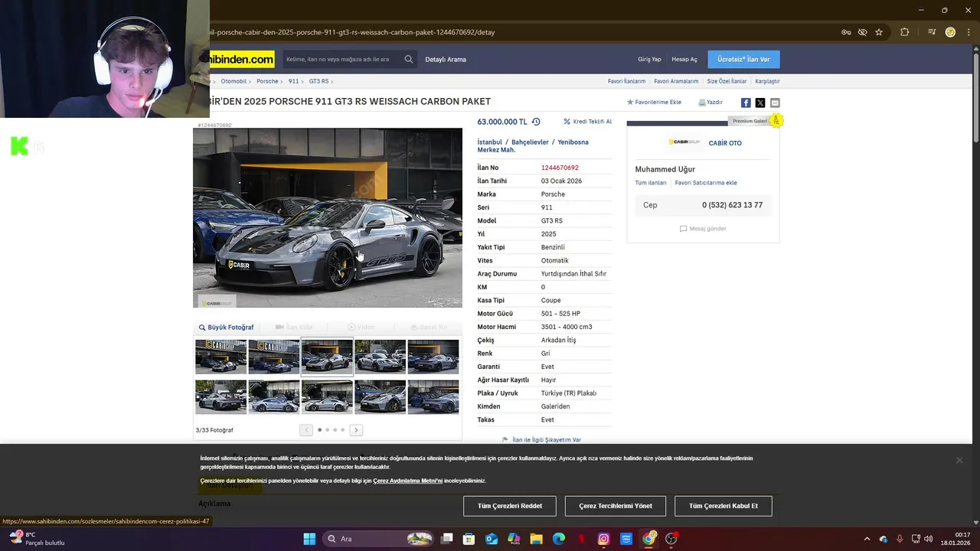Open Çerez Aydınlatma Metni'ni link

[407, 481]
